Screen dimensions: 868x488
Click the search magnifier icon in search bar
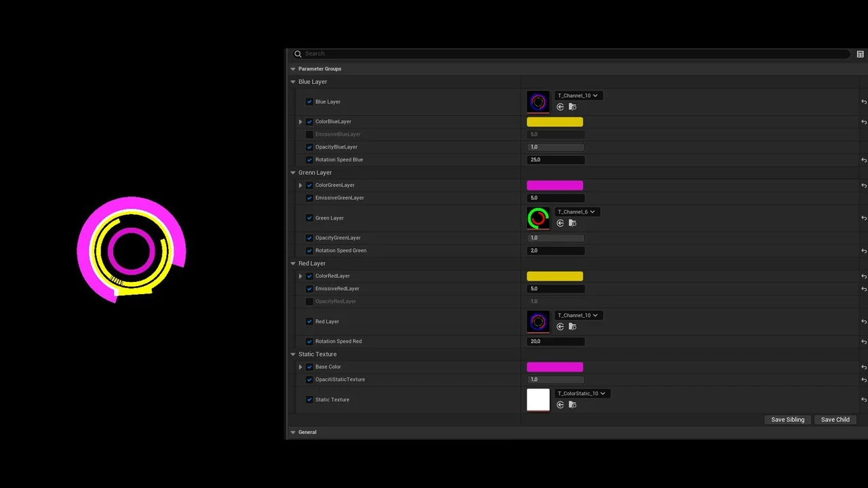pyautogui.click(x=298, y=54)
